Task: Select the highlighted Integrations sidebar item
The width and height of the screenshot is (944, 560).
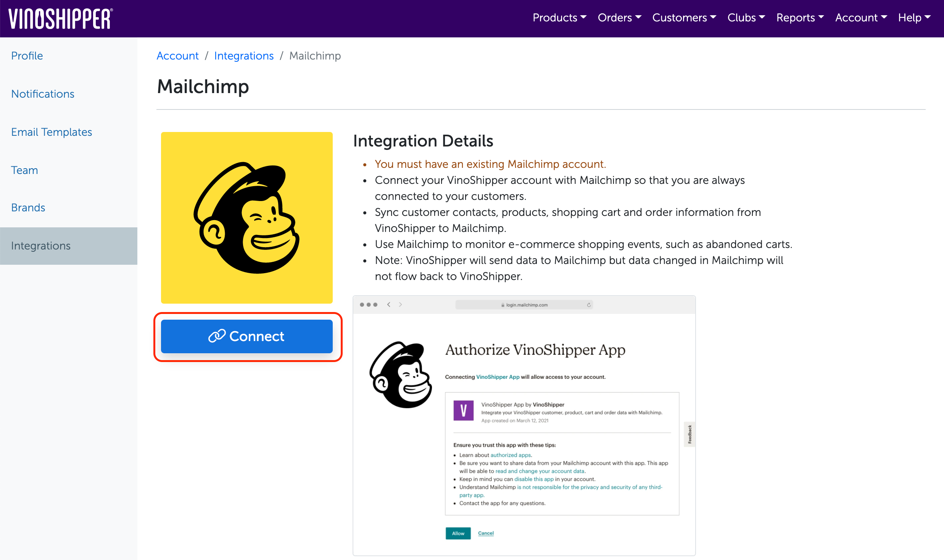Action: pyautogui.click(x=41, y=246)
